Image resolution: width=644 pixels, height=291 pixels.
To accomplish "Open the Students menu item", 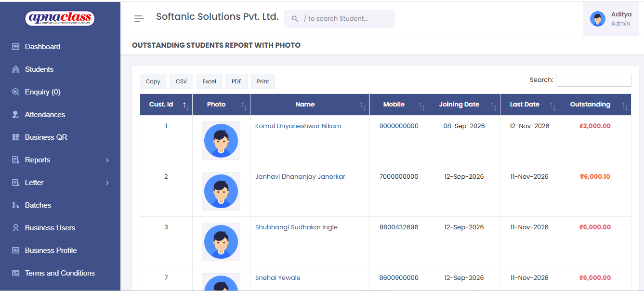I will 60,69.
